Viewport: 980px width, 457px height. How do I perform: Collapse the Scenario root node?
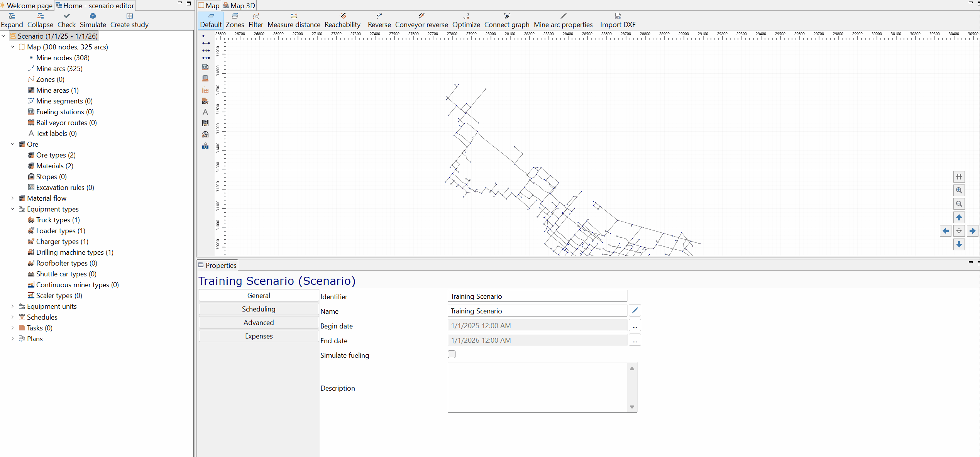(x=3, y=36)
